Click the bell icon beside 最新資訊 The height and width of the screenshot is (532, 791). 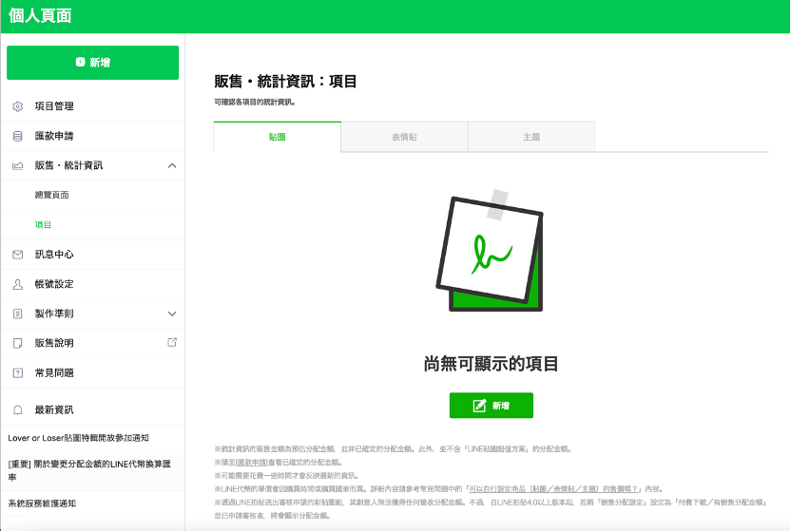coord(18,410)
